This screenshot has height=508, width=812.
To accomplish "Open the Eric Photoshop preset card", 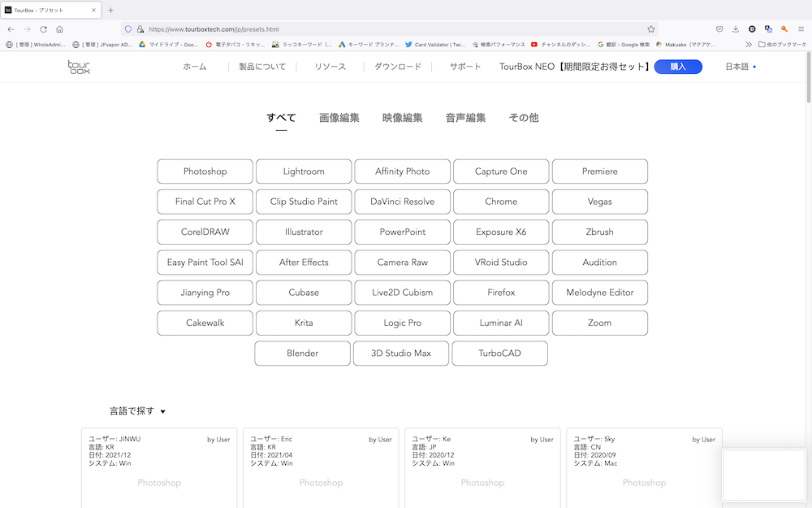I will [321, 468].
